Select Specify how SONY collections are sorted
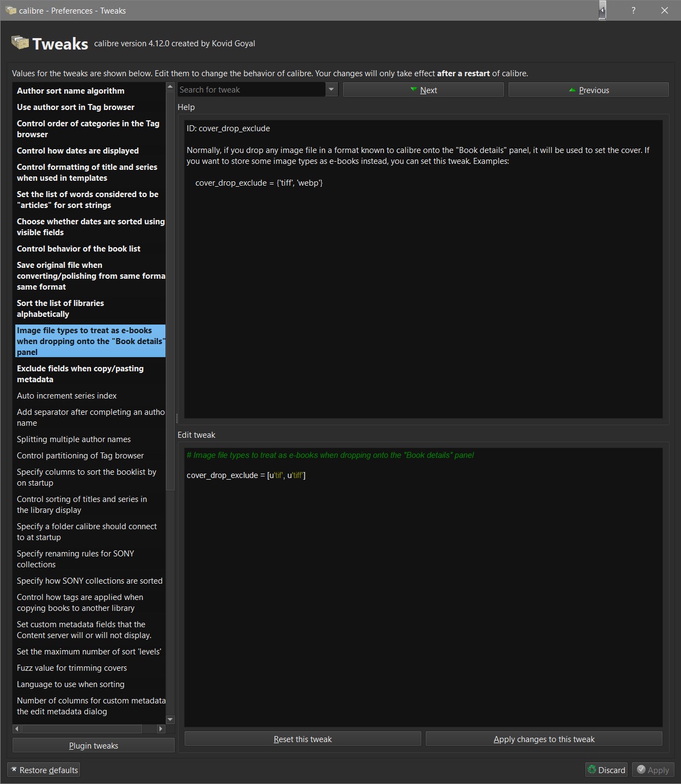Screen dimensions: 681x784 [x=90, y=581]
